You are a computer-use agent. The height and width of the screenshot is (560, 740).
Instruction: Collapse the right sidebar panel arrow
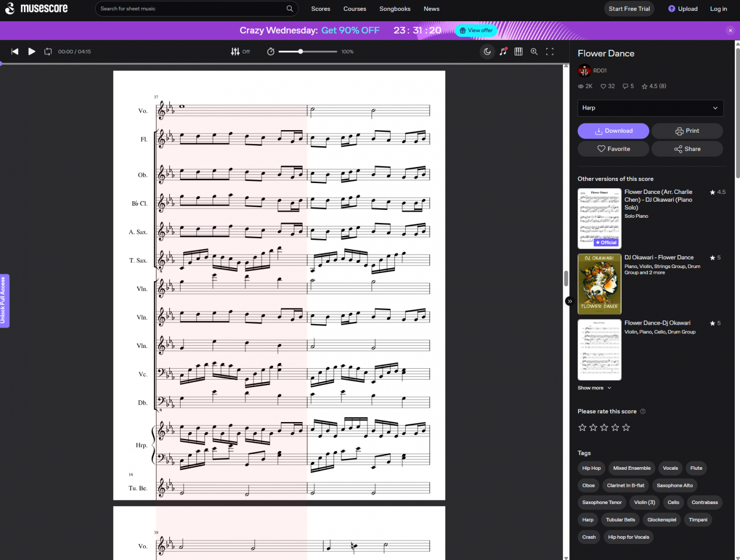pyautogui.click(x=569, y=301)
